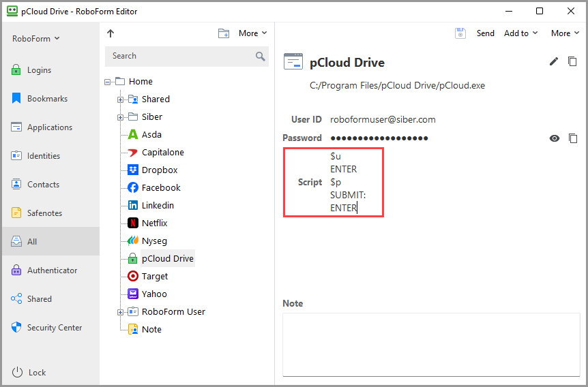Open the Add to dropdown

tap(520, 33)
